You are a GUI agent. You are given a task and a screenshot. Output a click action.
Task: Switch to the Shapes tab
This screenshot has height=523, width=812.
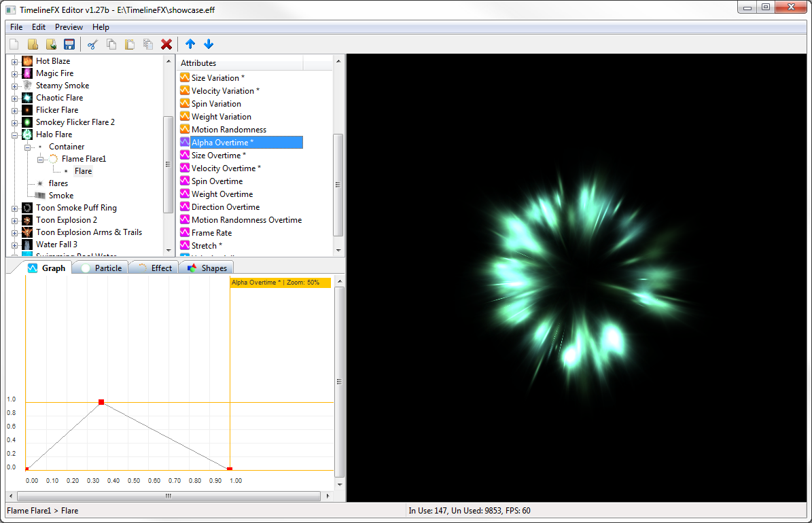coord(207,268)
